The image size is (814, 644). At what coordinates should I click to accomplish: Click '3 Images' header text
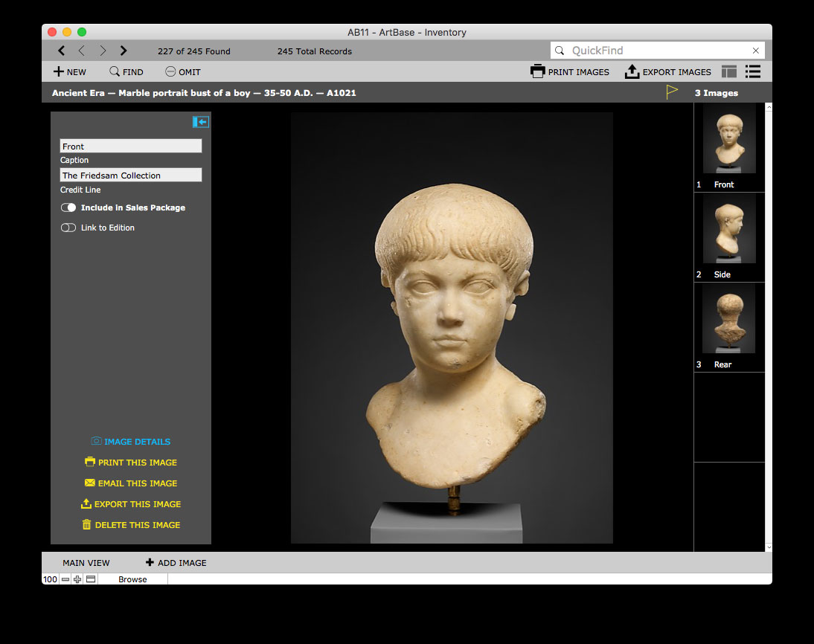click(x=717, y=93)
